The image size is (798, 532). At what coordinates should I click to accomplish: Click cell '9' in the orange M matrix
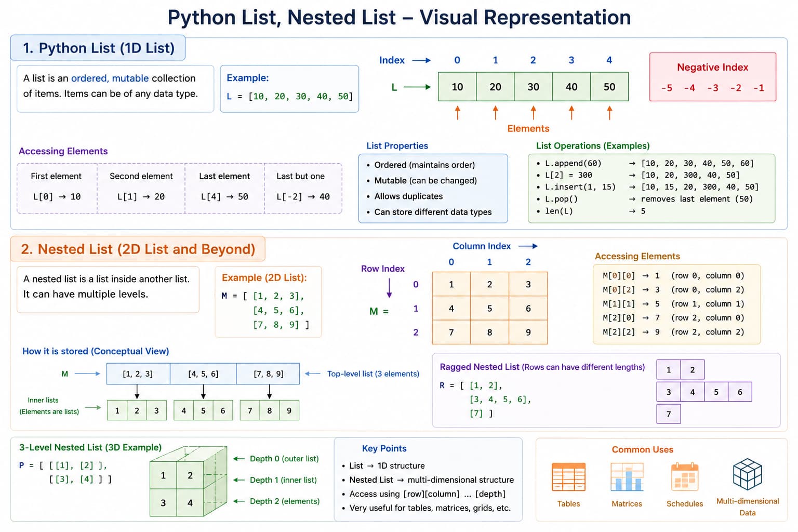tap(528, 332)
